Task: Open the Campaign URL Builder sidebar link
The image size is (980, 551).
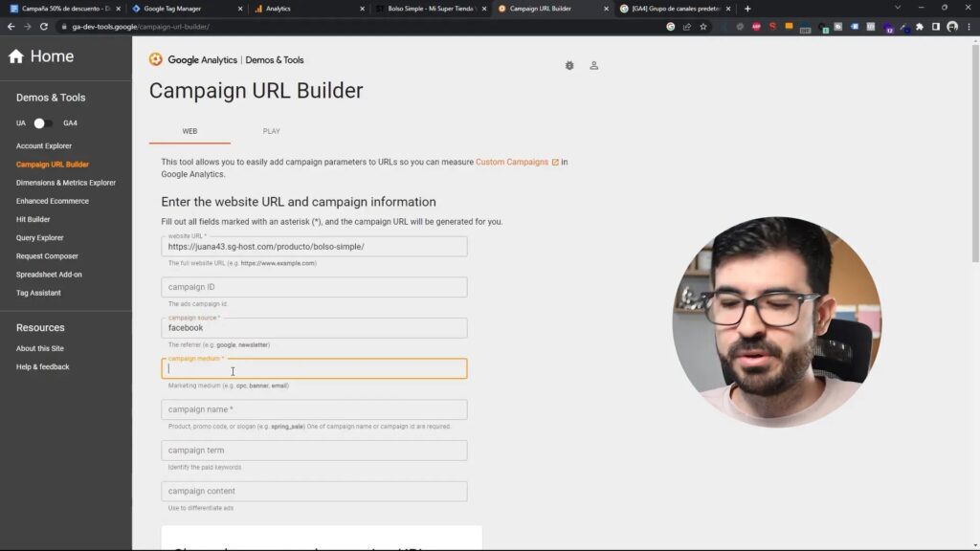Action: [x=53, y=165]
